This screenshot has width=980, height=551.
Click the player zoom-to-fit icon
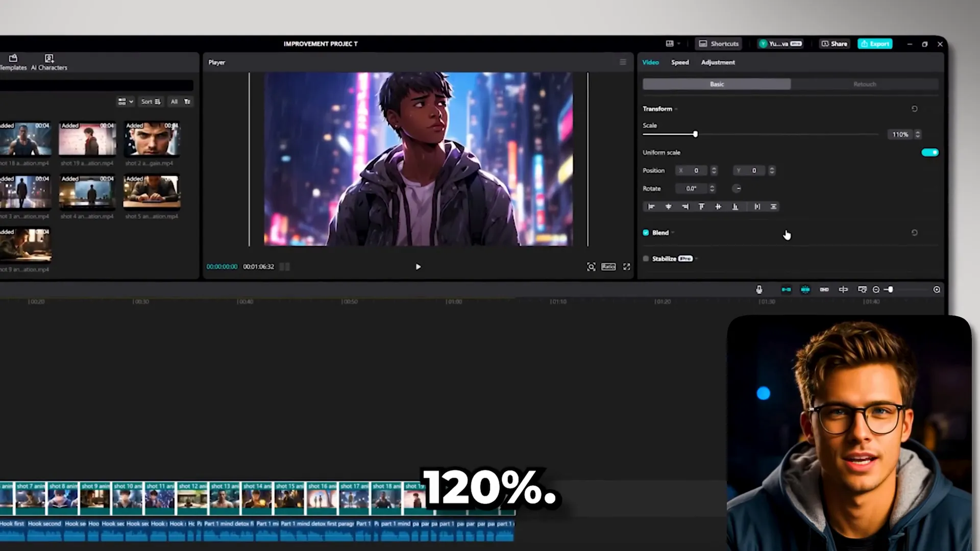click(591, 267)
